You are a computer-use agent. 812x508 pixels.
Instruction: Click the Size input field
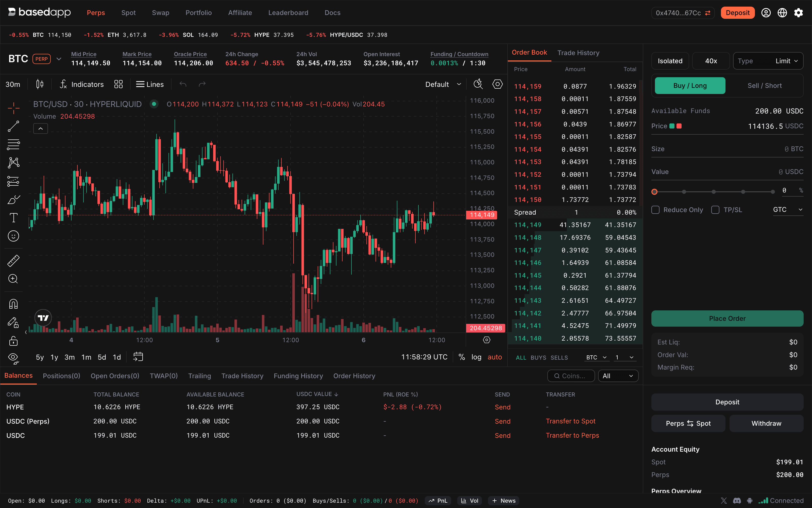pos(727,149)
